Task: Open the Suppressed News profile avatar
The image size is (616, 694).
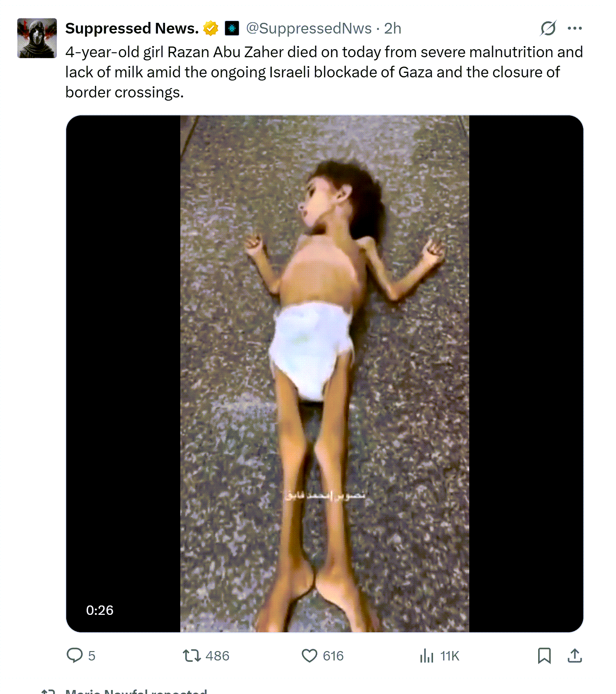Action: click(x=37, y=38)
